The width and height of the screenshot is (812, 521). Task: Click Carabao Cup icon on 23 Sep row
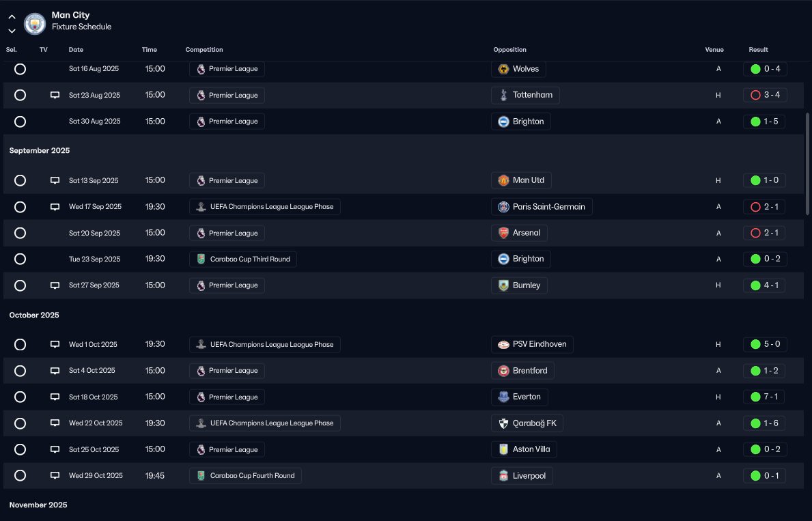point(201,259)
